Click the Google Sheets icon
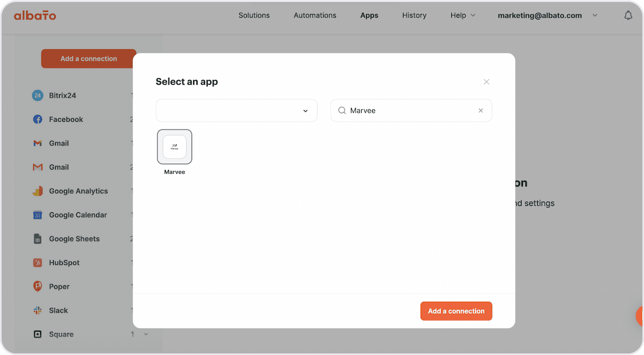644x355 pixels. point(38,239)
